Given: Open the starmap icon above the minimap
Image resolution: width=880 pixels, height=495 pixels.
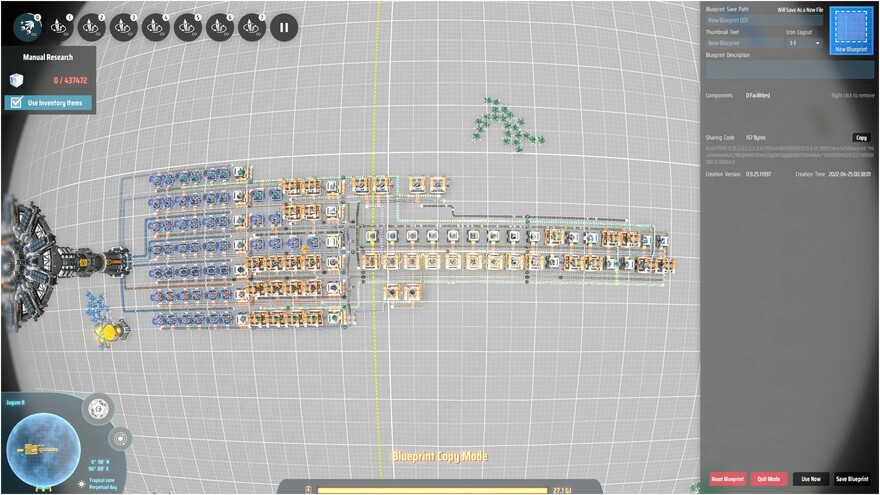Looking at the screenshot, I should [x=97, y=407].
